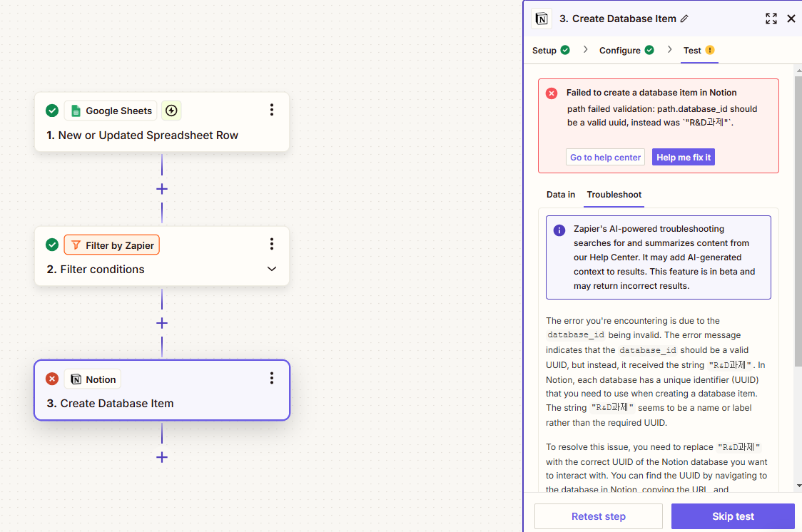Click the Google Sheets app badge
Screen dimensions: 802x532
coord(111,111)
